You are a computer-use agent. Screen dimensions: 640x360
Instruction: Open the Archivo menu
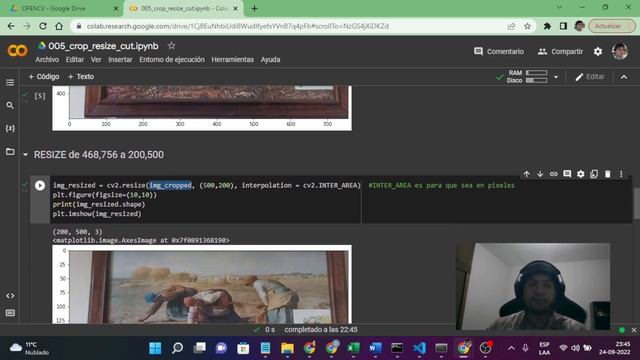point(47,60)
